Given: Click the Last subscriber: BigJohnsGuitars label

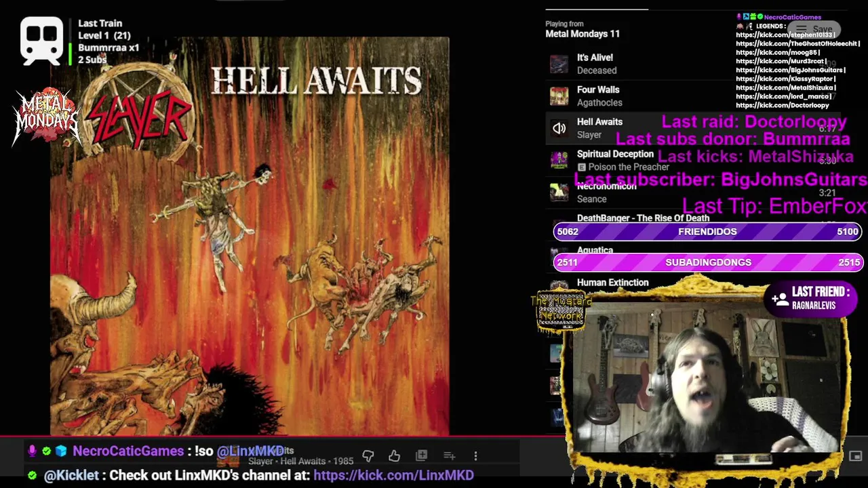Looking at the screenshot, I should (x=720, y=180).
